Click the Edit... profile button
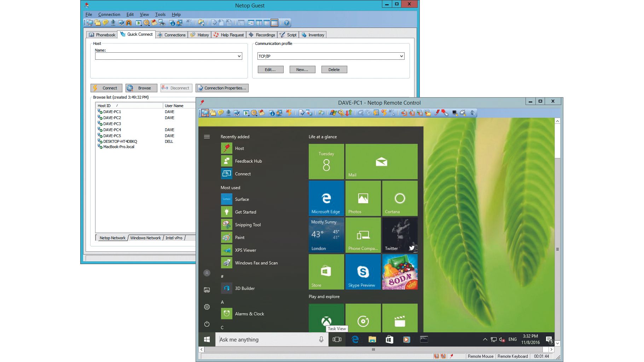Image resolution: width=644 pixels, height=362 pixels. tap(271, 70)
